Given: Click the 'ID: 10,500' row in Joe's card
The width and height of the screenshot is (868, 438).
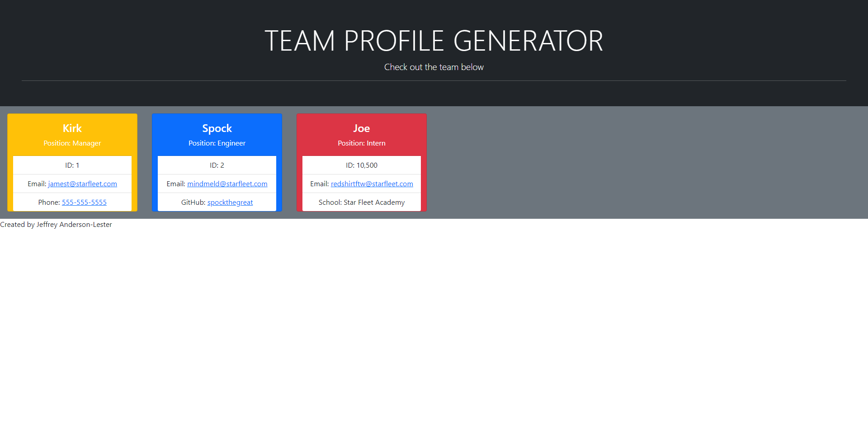Looking at the screenshot, I should point(362,165).
